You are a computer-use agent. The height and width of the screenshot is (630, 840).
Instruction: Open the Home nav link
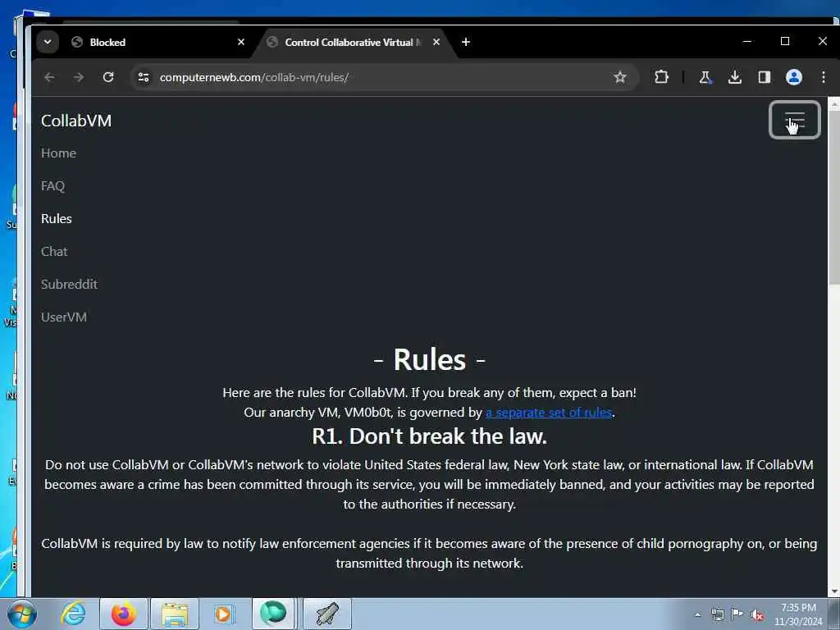(x=58, y=153)
